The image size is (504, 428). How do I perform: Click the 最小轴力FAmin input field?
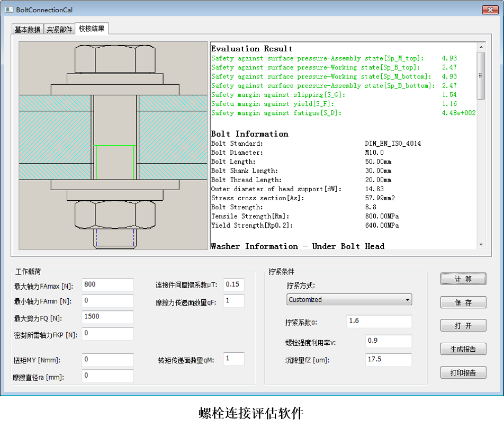pyautogui.click(x=107, y=301)
